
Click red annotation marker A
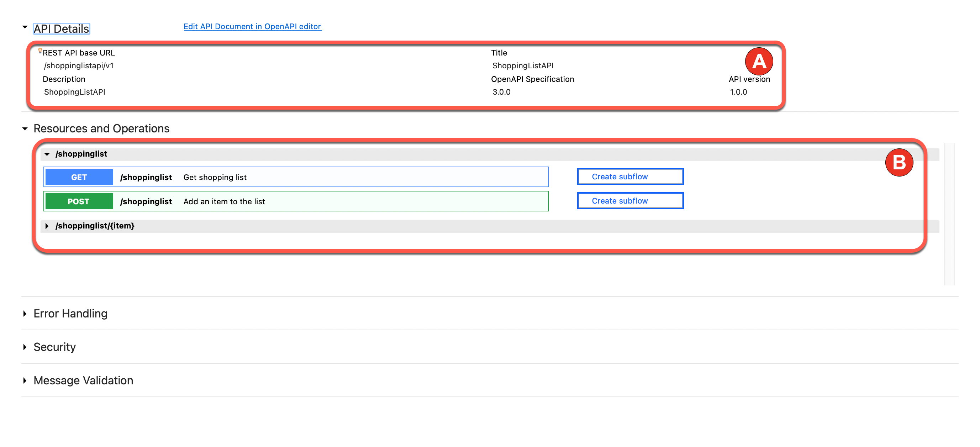[x=758, y=61]
